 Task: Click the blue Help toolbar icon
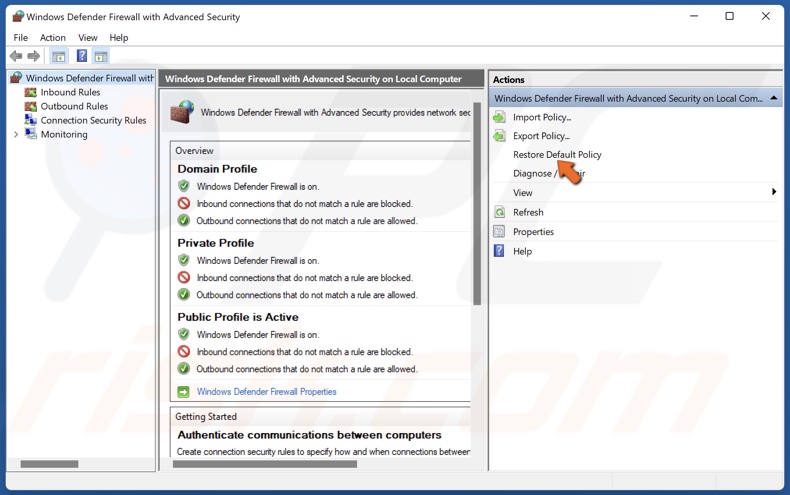click(x=82, y=56)
